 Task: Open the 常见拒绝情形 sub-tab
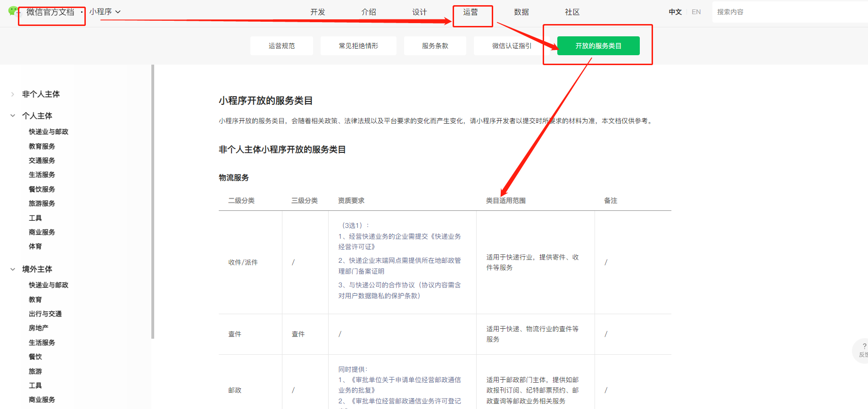pyautogui.click(x=358, y=46)
